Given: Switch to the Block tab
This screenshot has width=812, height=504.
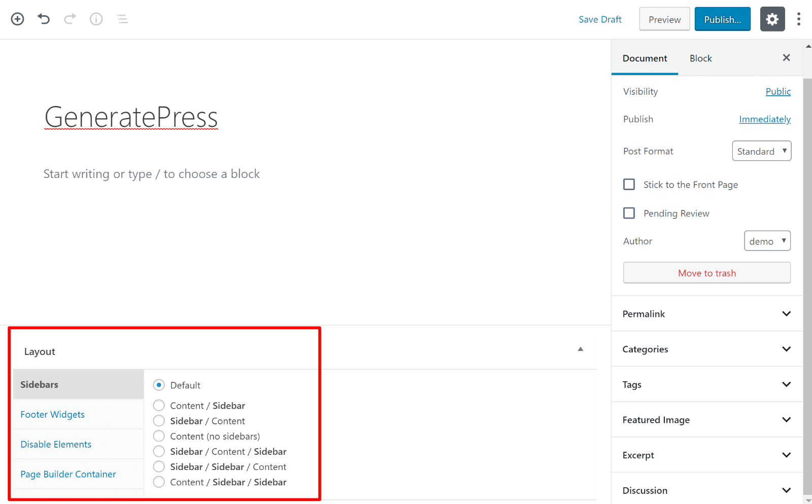Looking at the screenshot, I should (x=700, y=58).
